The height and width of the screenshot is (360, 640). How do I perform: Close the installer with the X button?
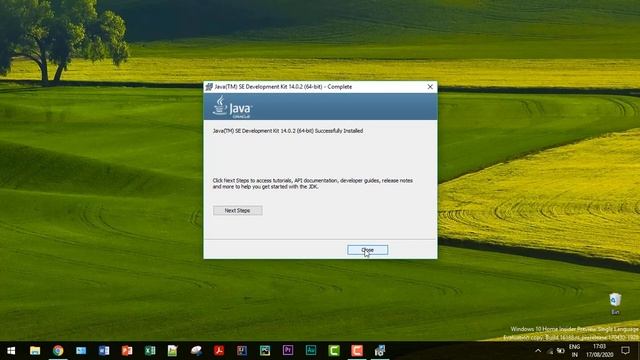tap(430, 87)
